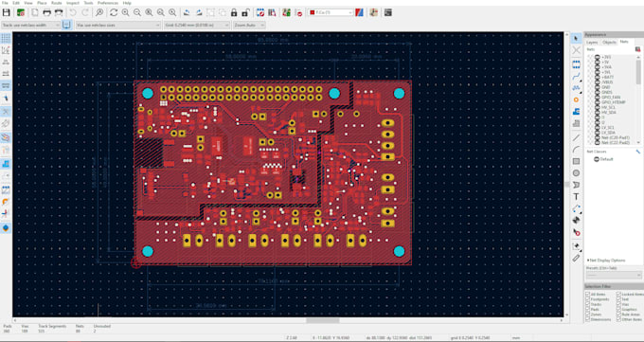644x342 pixels.
Task: Open the Footprint Editor from the toolbar
Action: tap(260, 12)
